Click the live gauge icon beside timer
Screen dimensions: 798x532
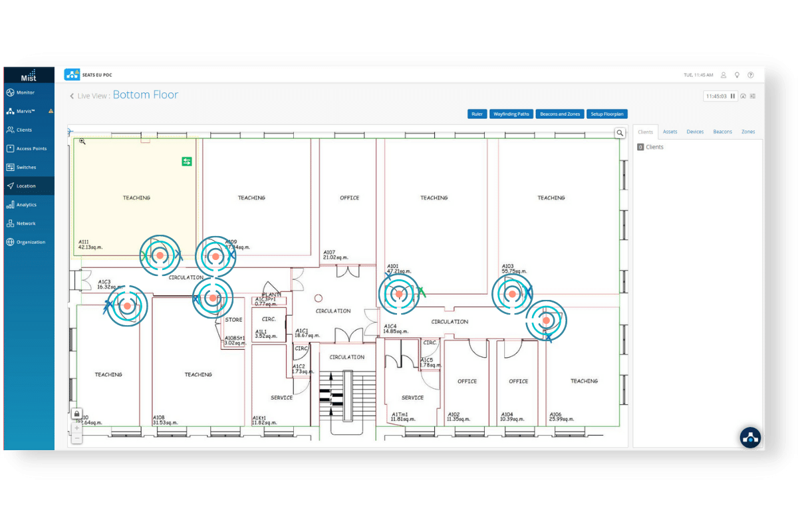[x=743, y=96]
